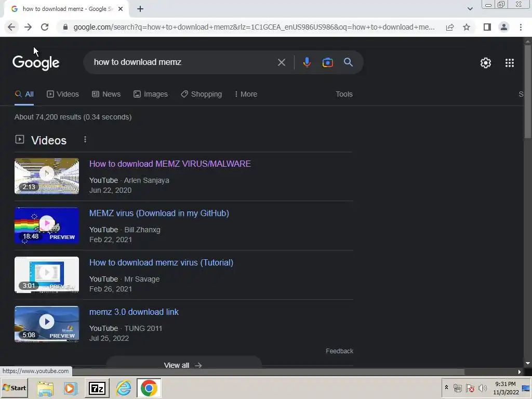Open 'MEMZ virus (Download in my GitHub)' link
The image size is (532, 399).
(x=159, y=213)
